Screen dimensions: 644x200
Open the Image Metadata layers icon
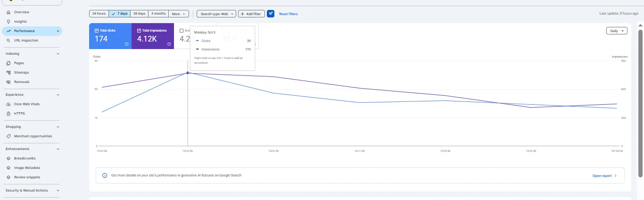click(x=9, y=167)
